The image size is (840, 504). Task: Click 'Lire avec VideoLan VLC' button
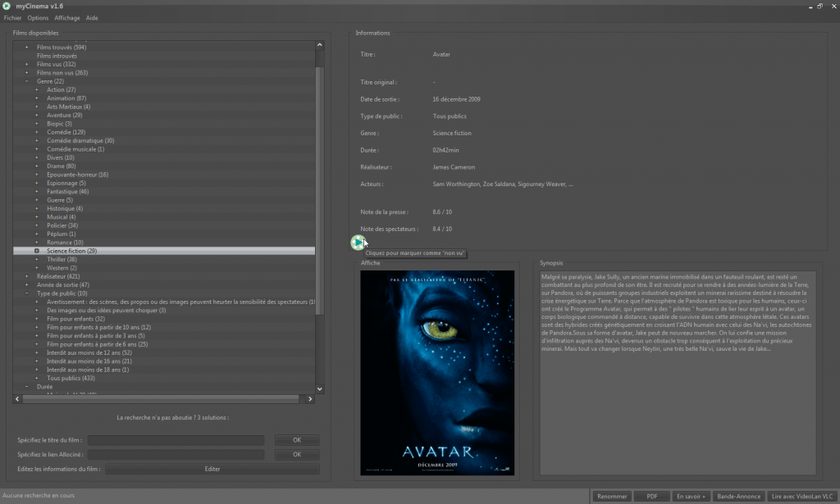802,497
